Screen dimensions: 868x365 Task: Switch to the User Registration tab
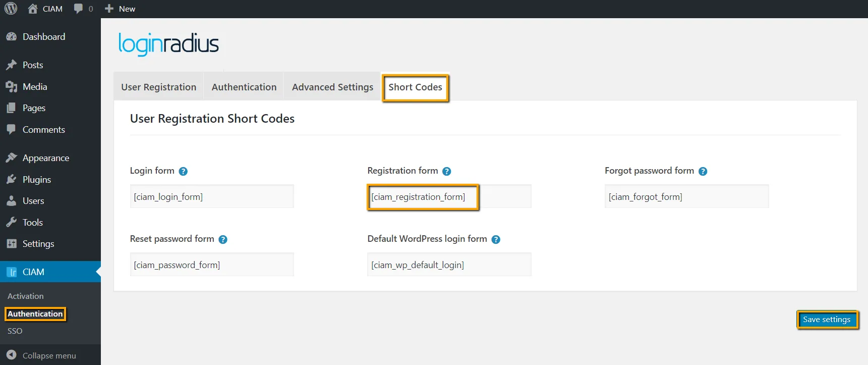pyautogui.click(x=158, y=87)
